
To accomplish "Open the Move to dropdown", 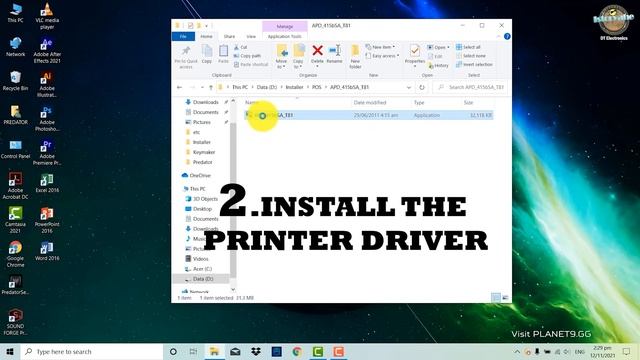I will (282, 57).
